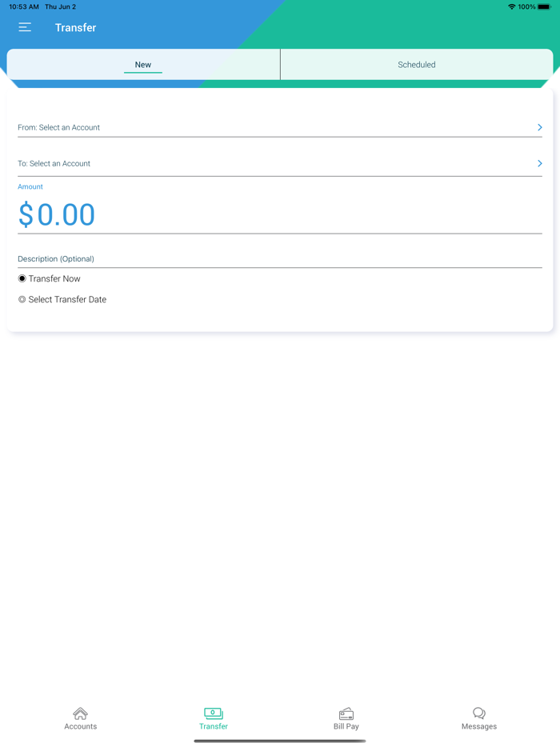Image resolution: width=560 pixels, height=747 pixels.
Task: Expand the To account selector
Action: [280, 163]
